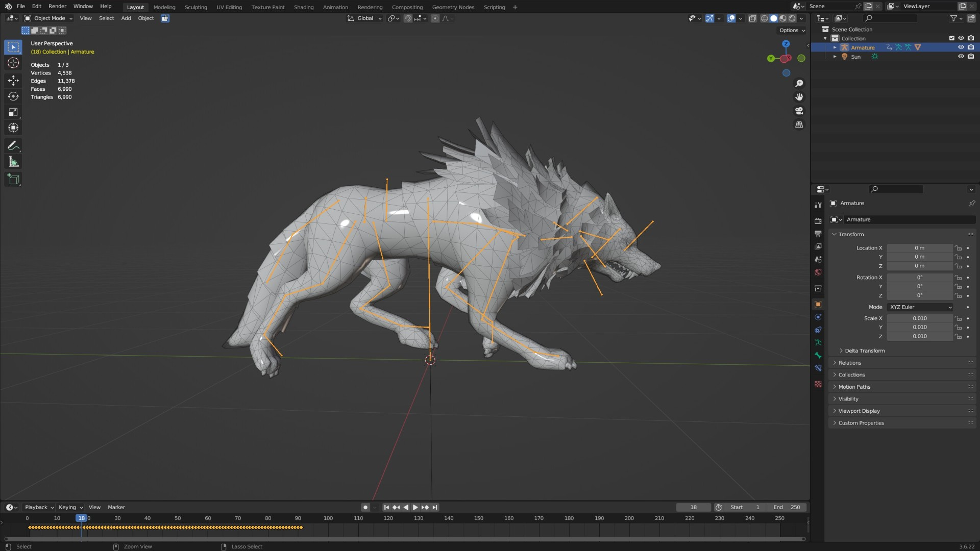Open the XYZ Euler rotation mode dropdown
980x551 pixels.
[x=920, y=307]
